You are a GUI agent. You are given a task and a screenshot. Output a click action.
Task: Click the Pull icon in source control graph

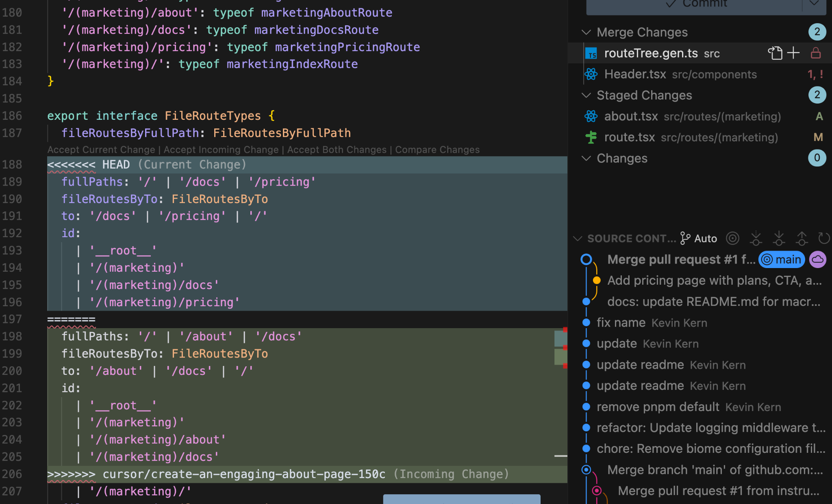pyautogui.click(x=779, y=238)
